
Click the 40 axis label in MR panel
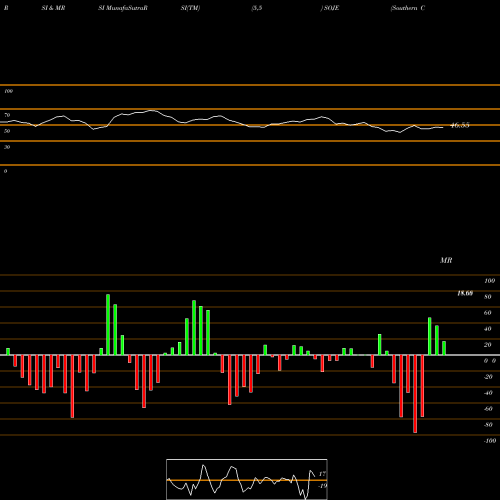(488, 329)
